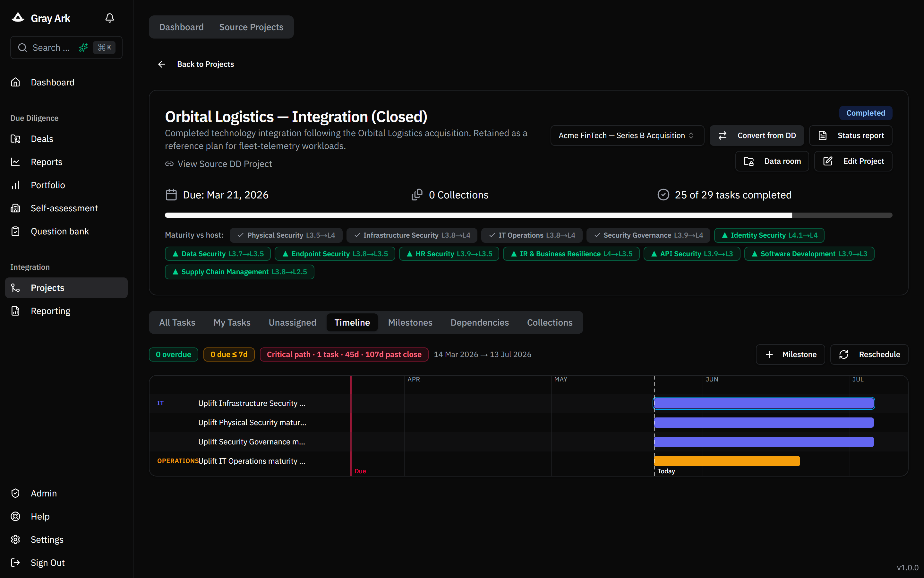Click the Convert from DD swap icon
Screen dimensions: 924x578
tap(723, 135)
